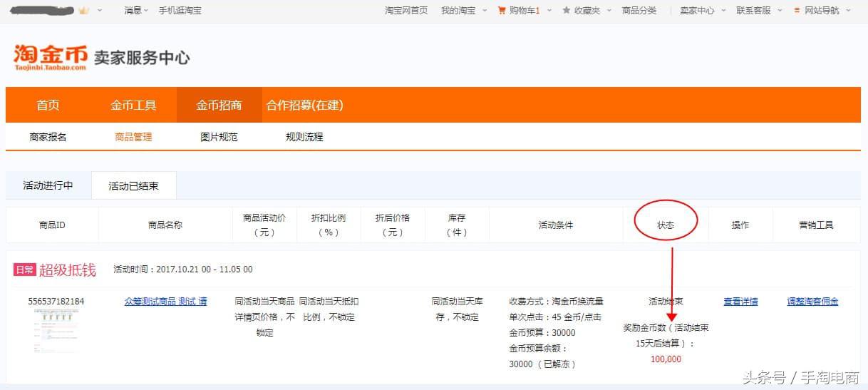This screenshot has height=390, width=868.
Task: Select the 金币工具 navigation tab
Action: pyautogui.click(x=133, y=105)
